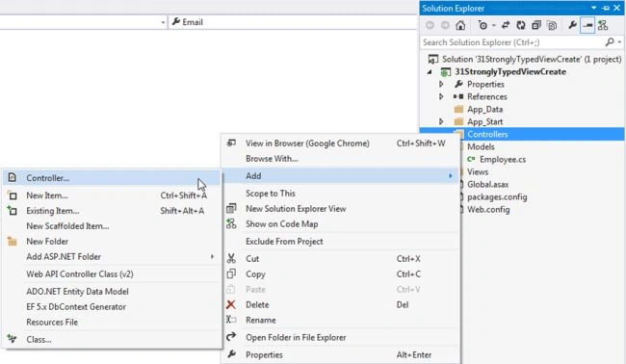Open the Pending Changes Filter dropdown arrow
626x364 pixels.
pos(494,26)
